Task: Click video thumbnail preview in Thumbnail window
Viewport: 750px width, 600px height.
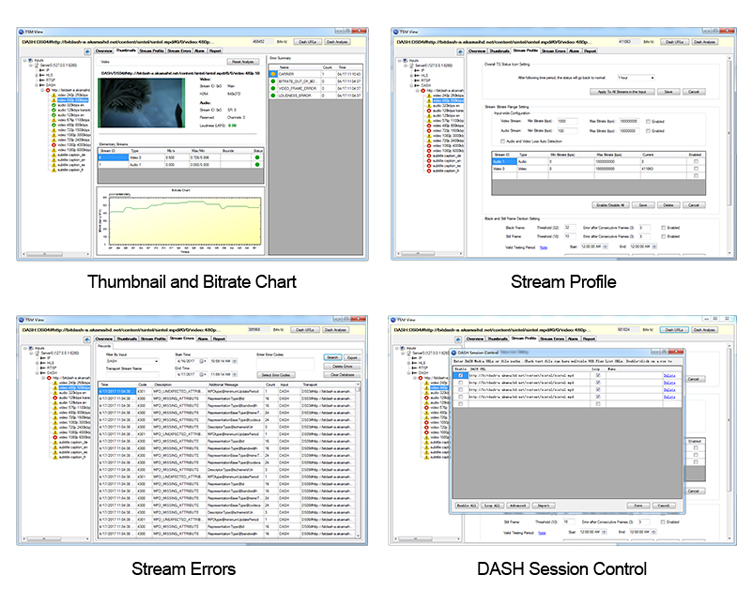Action: 142,103
